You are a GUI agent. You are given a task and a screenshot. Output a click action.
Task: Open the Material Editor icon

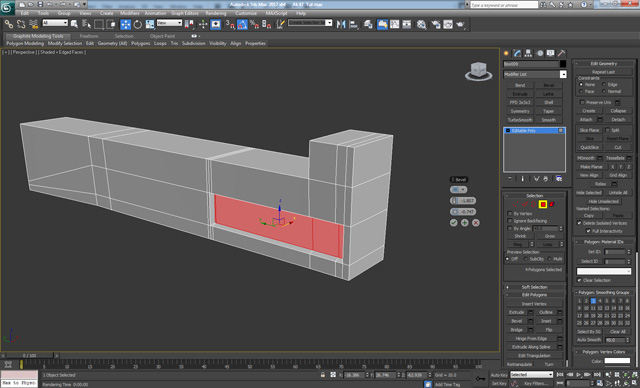click(421, 24)
